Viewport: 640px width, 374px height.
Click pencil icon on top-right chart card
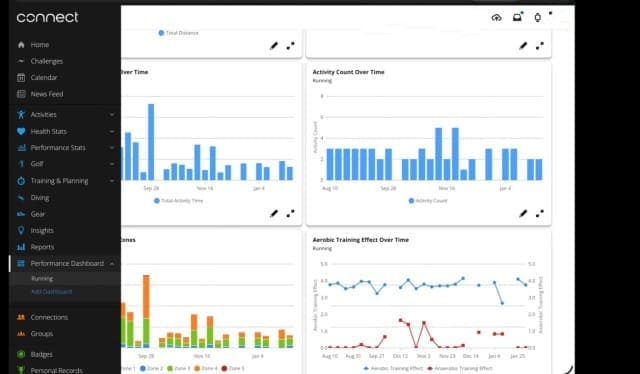tap(523, 46)
